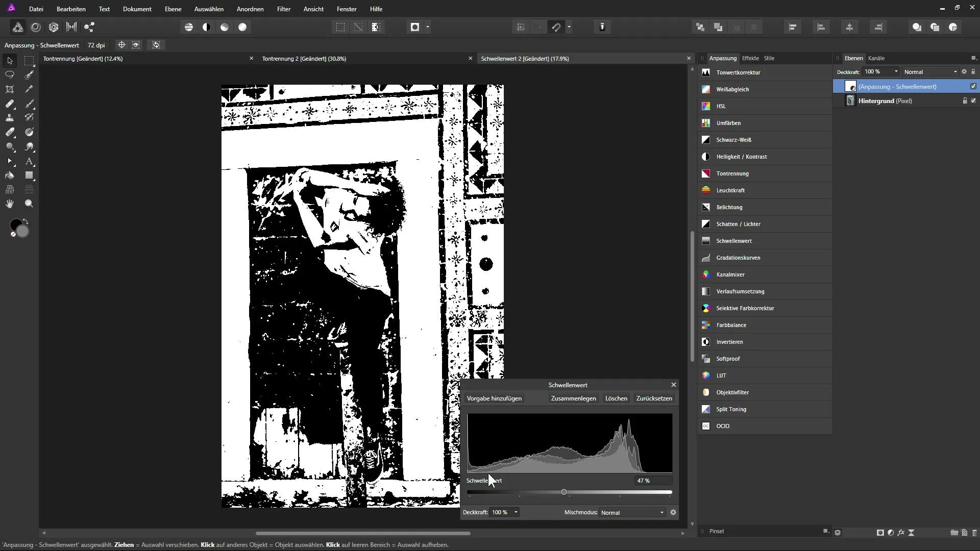Viewport: 980px width, 551px height.
Task: Click the horizontal canvas scrollbar
Action: [363, 533]
